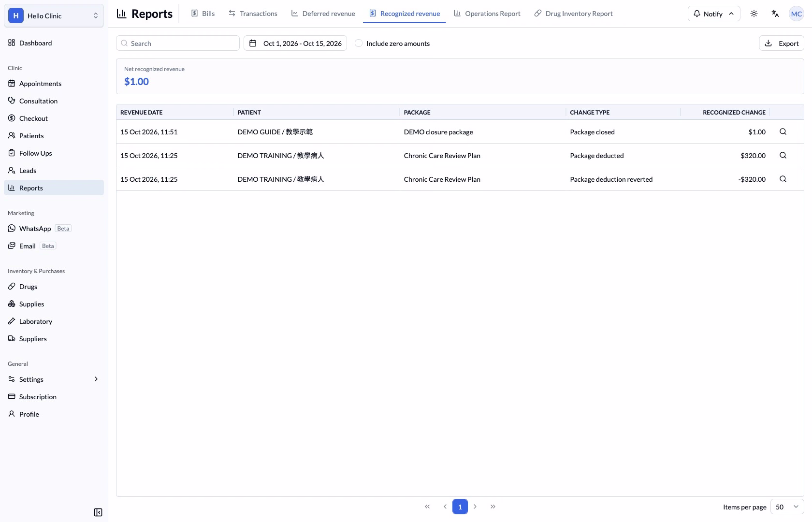This screenshot has height=522, width=812.
Task: Open Email marketing
Action: (x=54, y=246)
